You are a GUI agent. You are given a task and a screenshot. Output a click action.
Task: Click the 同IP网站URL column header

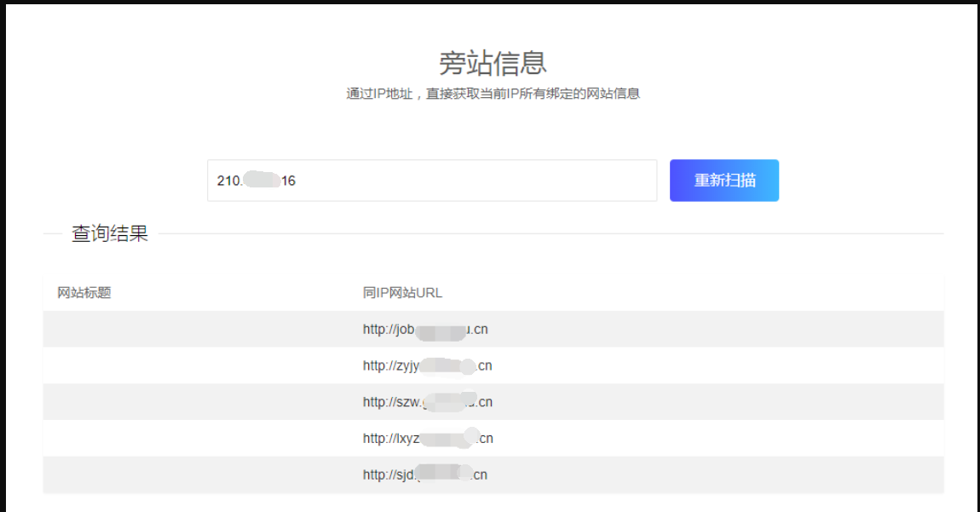point(402,292)
